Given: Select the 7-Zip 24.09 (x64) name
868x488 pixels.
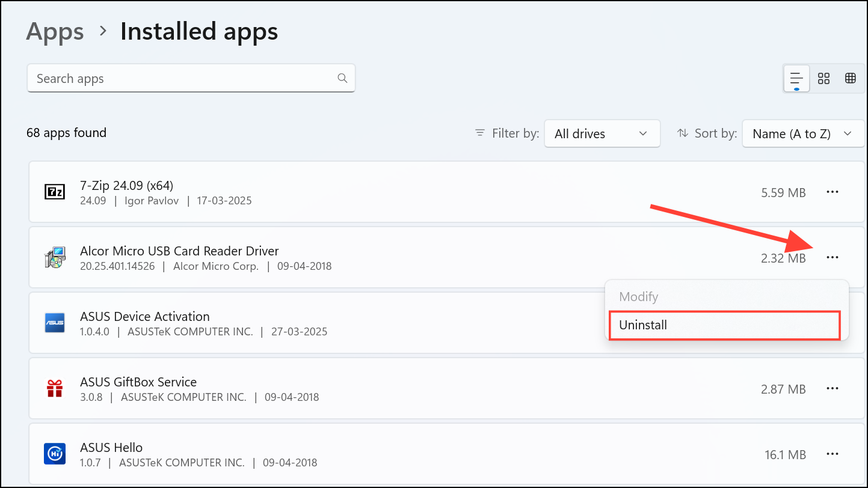Looking at the screenshot, I should coord(127,185).
